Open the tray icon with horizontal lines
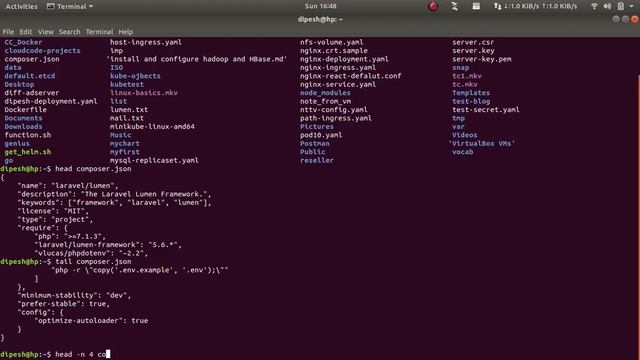640x360 pixels. 476,6
